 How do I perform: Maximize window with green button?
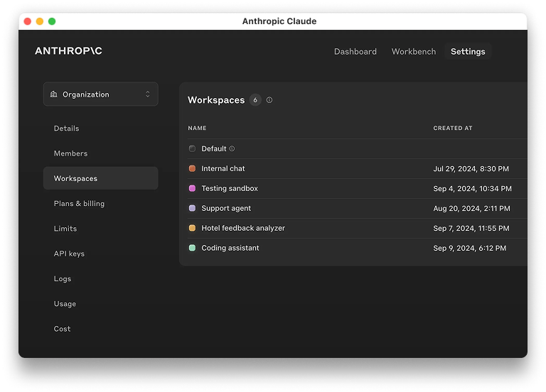pos(52,21)
